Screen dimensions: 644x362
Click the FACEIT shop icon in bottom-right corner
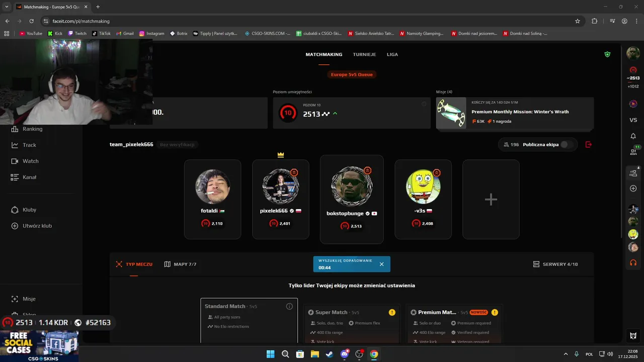633,336
